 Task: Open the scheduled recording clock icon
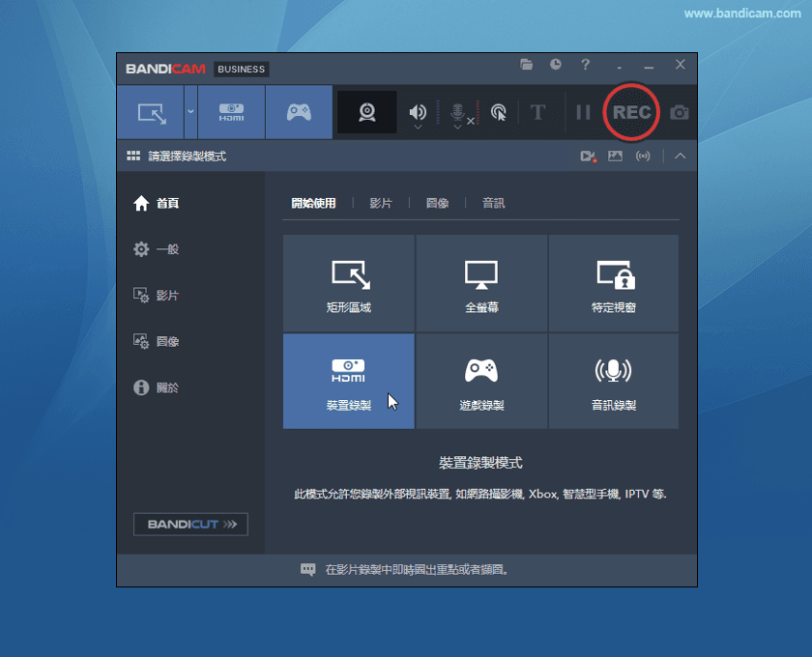pos(556,65)
